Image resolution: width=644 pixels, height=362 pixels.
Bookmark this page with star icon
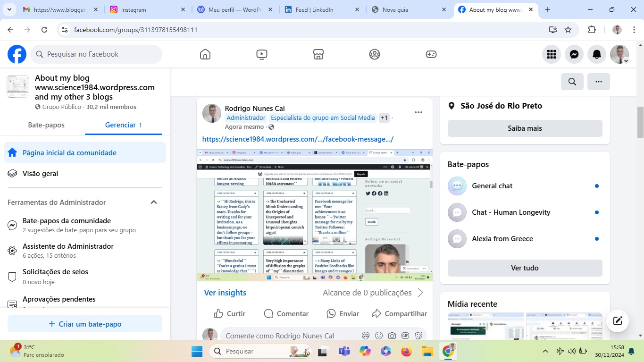point(568,30)
